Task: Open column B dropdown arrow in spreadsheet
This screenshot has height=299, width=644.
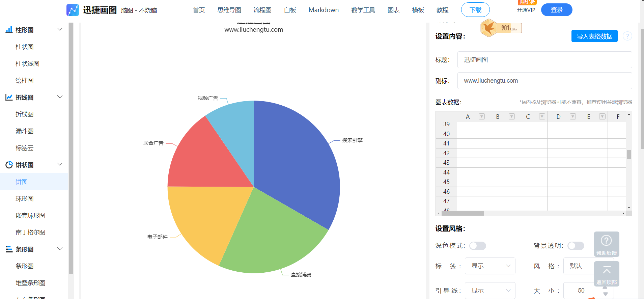Action: point(511,116)
